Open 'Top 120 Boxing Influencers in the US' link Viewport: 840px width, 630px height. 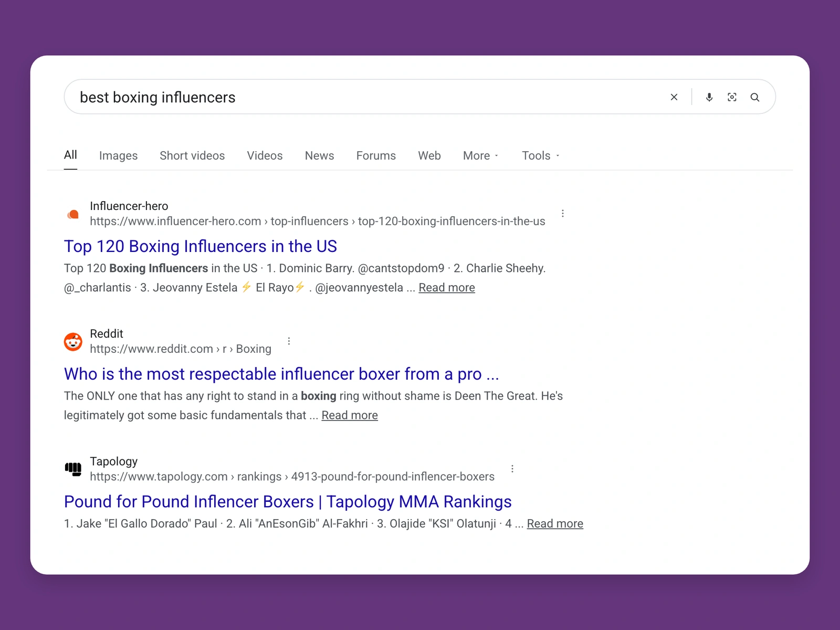coord(201,246)
